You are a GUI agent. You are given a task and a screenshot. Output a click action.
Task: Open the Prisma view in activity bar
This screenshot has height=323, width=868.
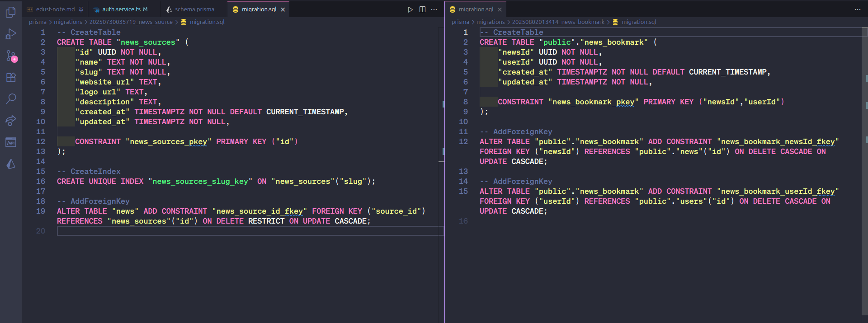[x=11, y=164]
